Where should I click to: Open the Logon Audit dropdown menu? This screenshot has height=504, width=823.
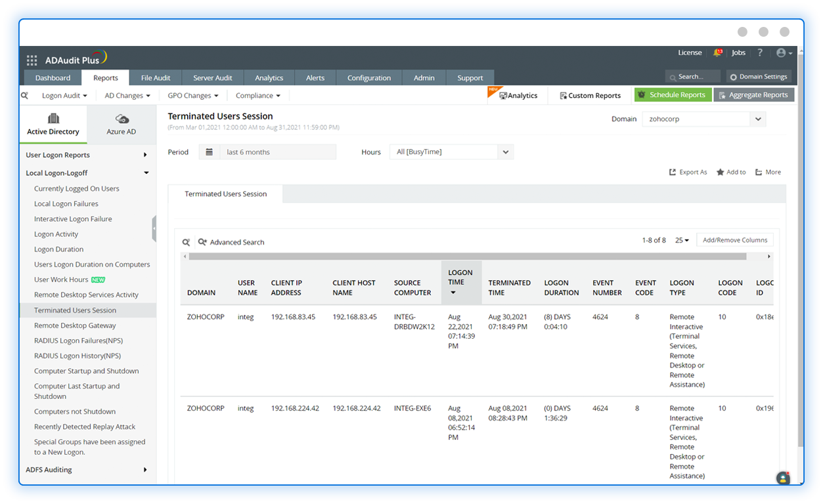pos(64,95)
